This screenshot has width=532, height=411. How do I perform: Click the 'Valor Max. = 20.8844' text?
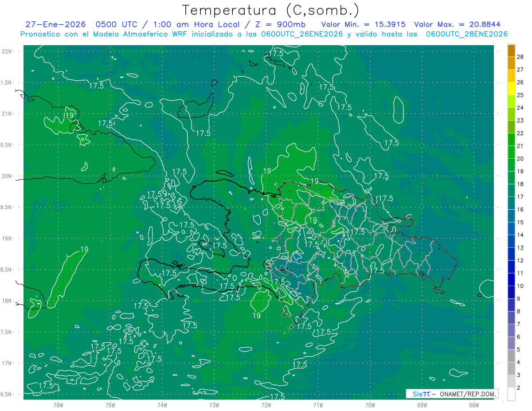point(458,25)
